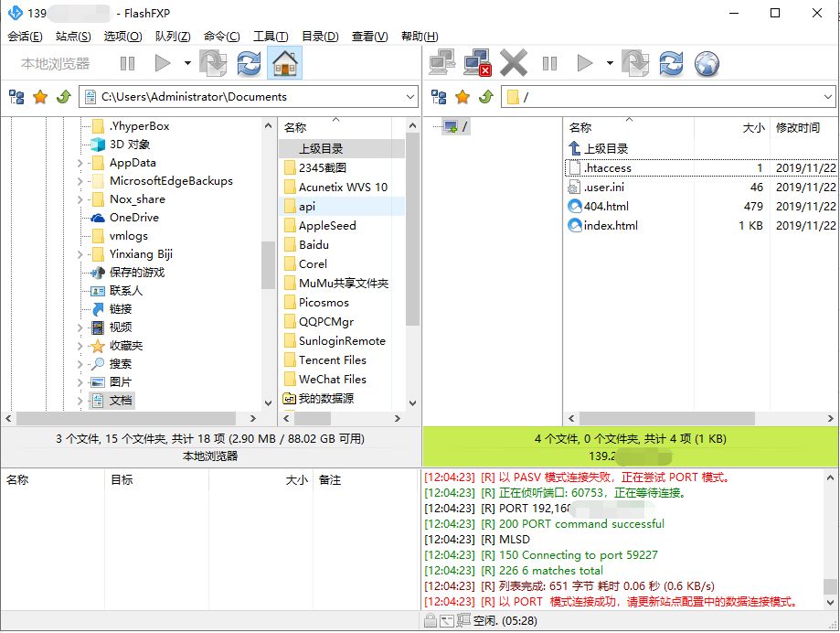Screen dimensions: 840x633
Task: Expand the 收藏夹 tree node
Action: (80, 346)
